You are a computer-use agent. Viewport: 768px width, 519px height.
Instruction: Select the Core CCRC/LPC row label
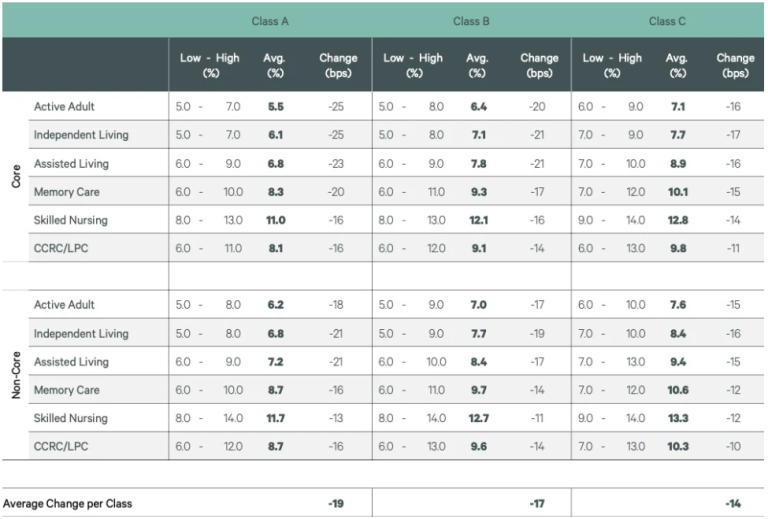pyautogui.click(x=61, y=248)
